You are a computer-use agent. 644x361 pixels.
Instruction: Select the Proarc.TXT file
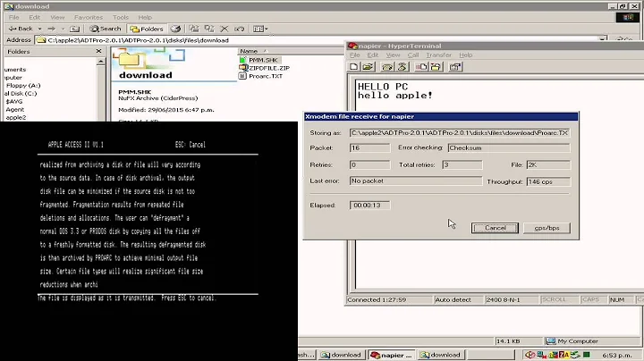[266, 76]
